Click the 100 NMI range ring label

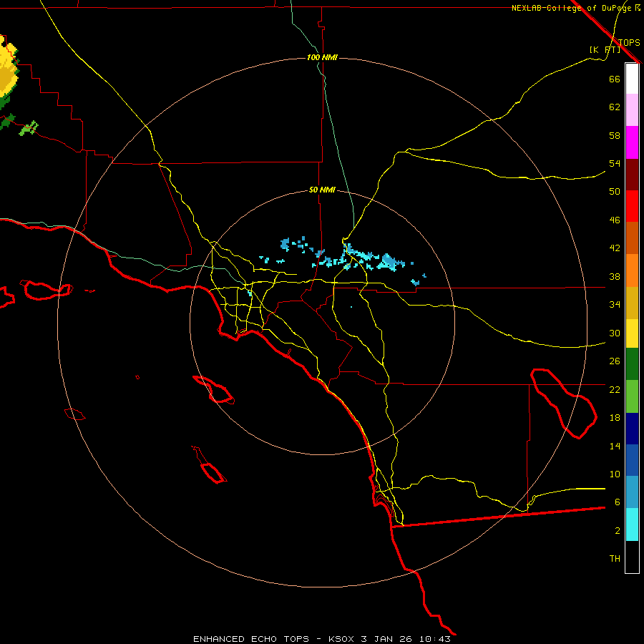323,57
